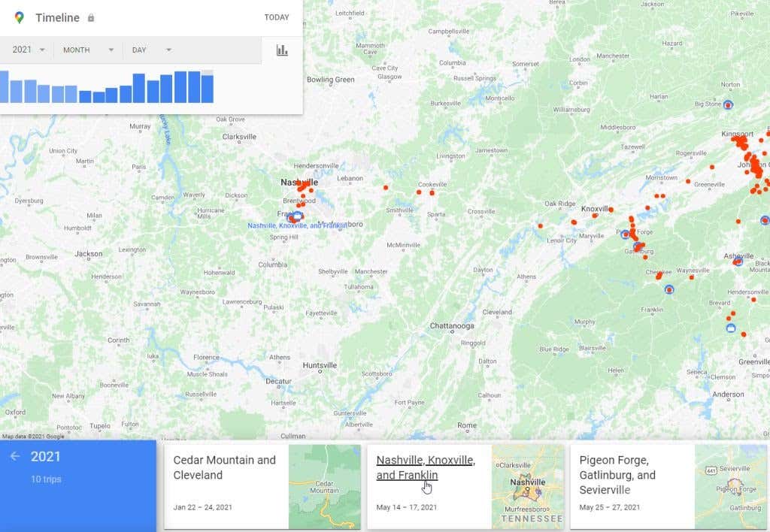Open the Nashville, Knoxville, and Franklin trip link

coord(425,467)
